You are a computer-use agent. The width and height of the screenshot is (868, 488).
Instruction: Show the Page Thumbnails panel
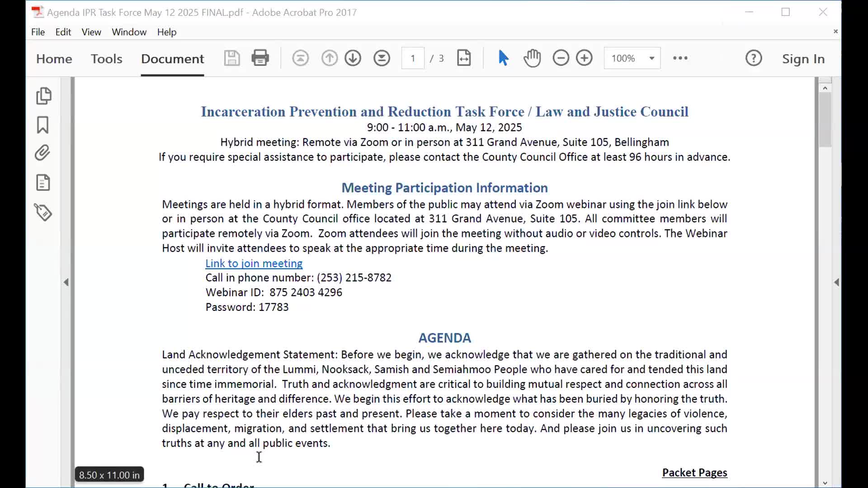[43, 96]
